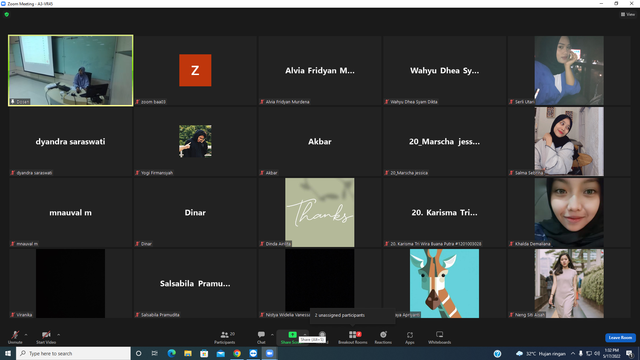Open Windows notification center
Image resolution: width=640 pixels, height=360 pixels.
629,353
